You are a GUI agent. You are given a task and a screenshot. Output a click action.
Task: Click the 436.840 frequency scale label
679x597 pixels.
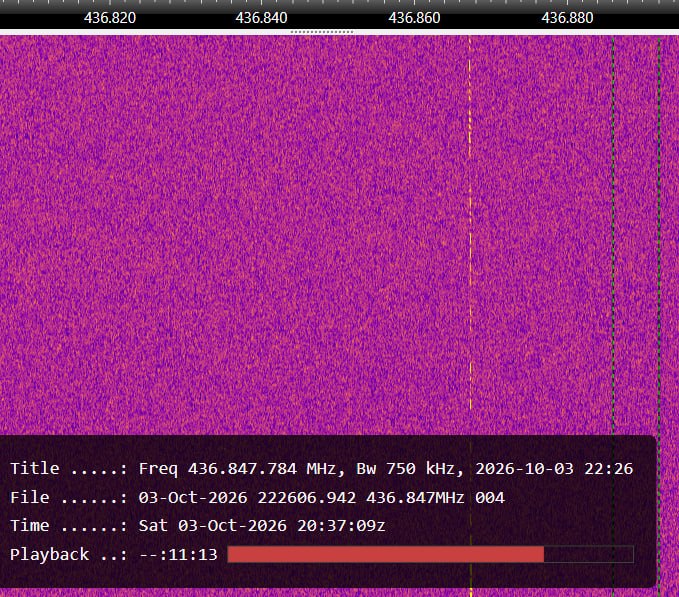coord(262,18)
